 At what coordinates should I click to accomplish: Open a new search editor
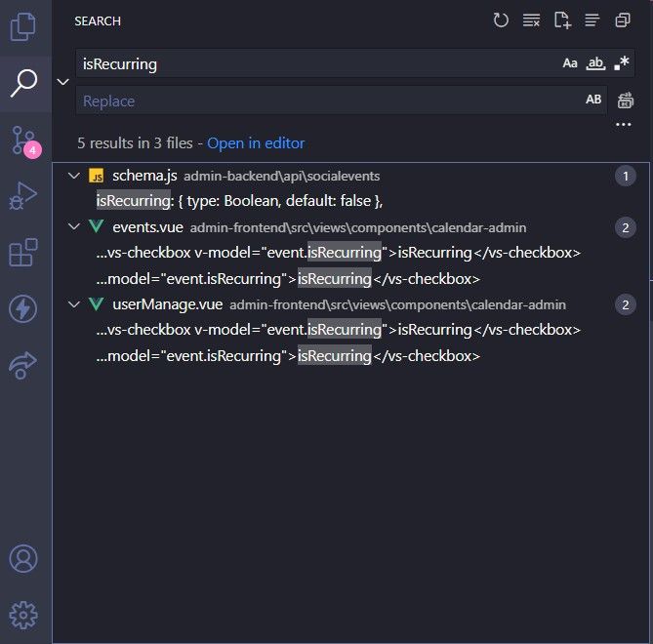561,20
